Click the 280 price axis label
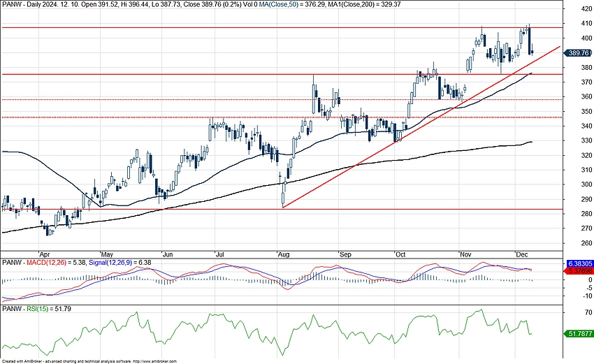Screen dimensions: 594x364 tap(586, 214)
